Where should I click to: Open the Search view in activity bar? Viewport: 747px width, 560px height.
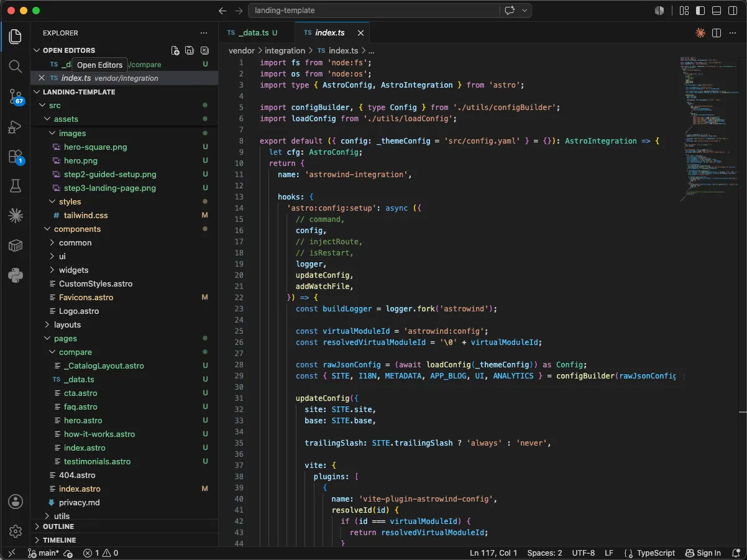point(16,66)
